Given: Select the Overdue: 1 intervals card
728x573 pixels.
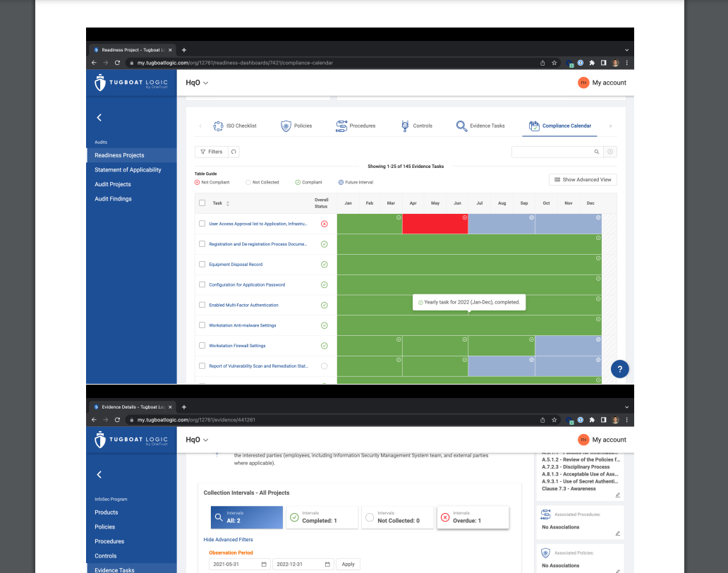Looking at the screenshot, I should (473, 517).
